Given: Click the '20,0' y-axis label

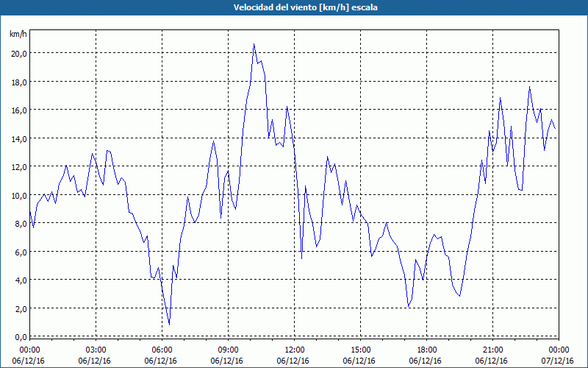Looking at the screenshot, I should 19,54.
